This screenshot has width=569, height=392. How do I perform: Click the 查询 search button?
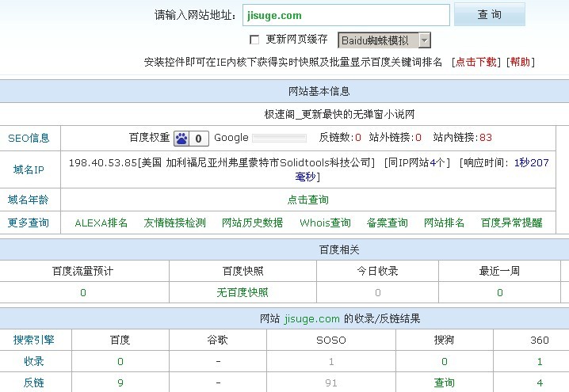[490, 14]
